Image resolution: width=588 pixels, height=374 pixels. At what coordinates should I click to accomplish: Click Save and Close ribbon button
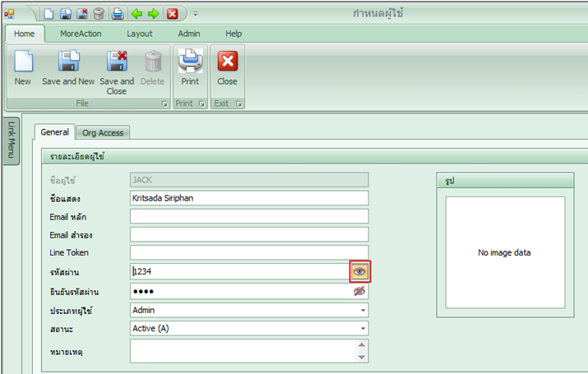117,72
